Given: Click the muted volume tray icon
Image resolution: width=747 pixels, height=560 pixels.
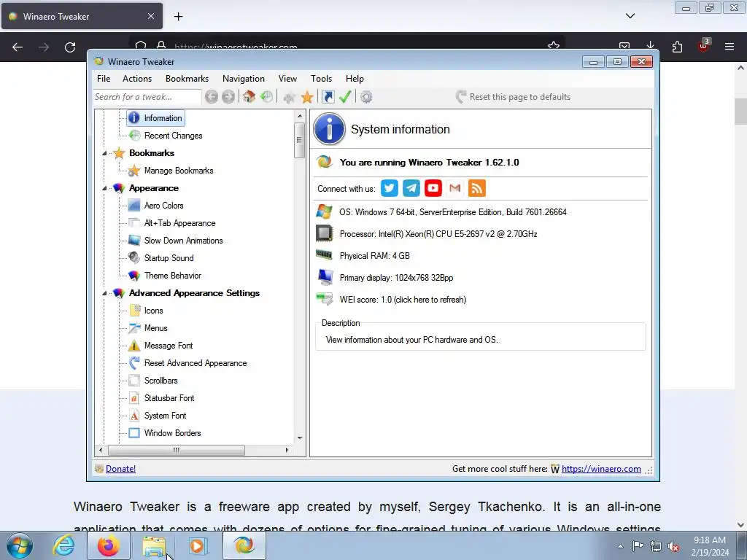Looking at the screenshot, I should tap(673, 547).
